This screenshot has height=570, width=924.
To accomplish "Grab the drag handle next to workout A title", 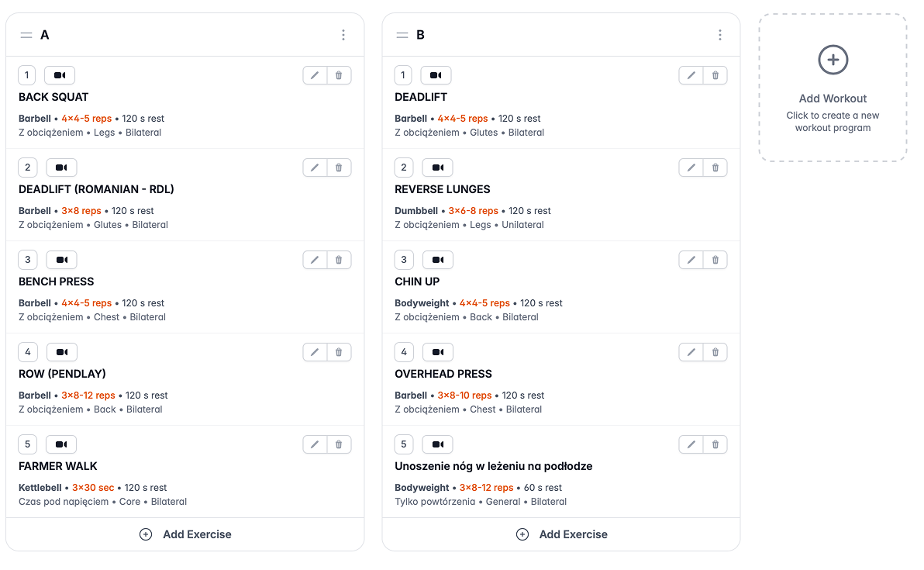I will (26, 35).
